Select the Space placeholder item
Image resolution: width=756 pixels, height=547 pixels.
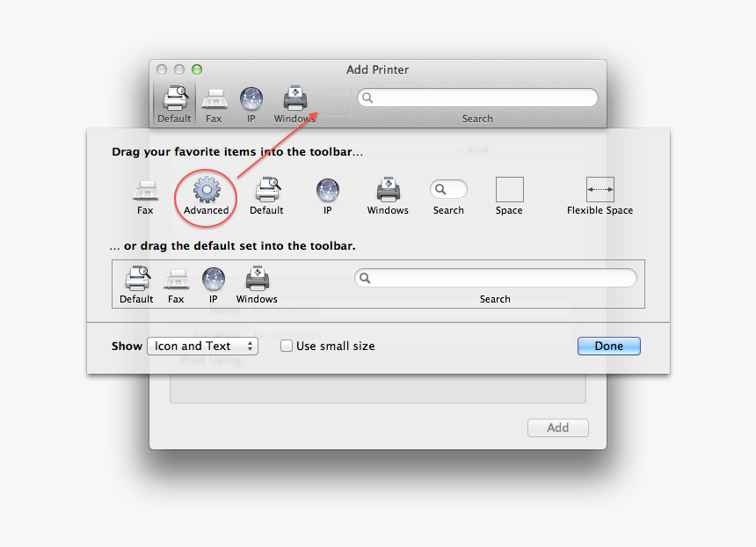[509, 190]
